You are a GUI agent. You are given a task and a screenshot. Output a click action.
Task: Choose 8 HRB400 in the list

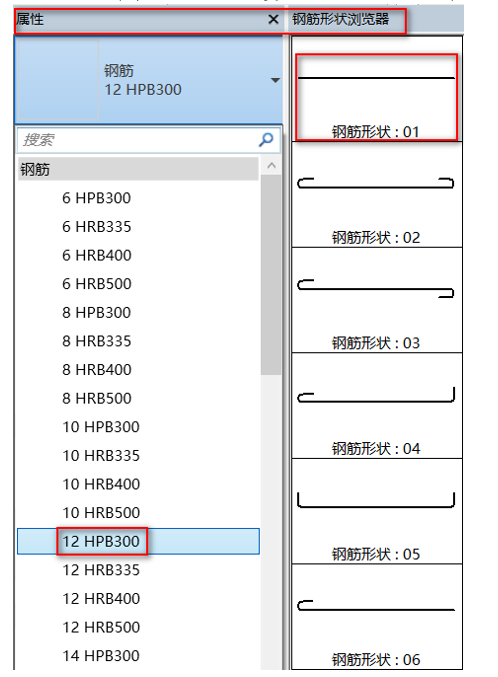click(x=96, y=370)
